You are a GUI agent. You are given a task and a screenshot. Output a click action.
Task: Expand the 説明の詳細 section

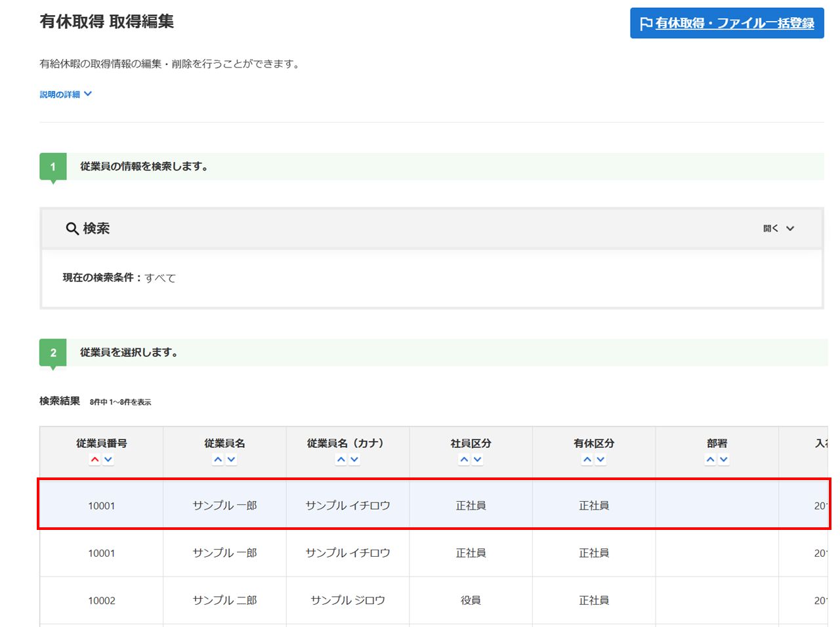pyautogui.click(x=66, y=94)
